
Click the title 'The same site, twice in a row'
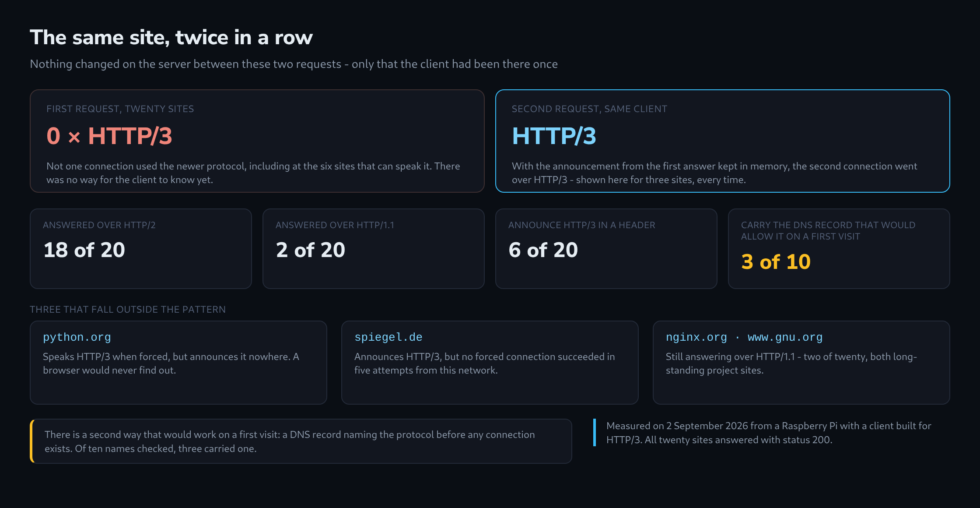pyautogui.click(x=171, y=38)
